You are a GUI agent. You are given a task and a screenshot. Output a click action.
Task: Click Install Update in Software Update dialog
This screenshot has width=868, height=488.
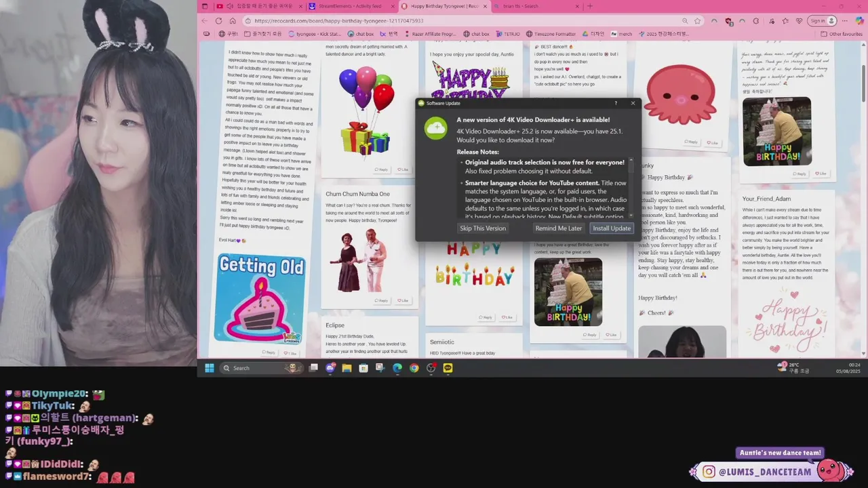point(612,228)
